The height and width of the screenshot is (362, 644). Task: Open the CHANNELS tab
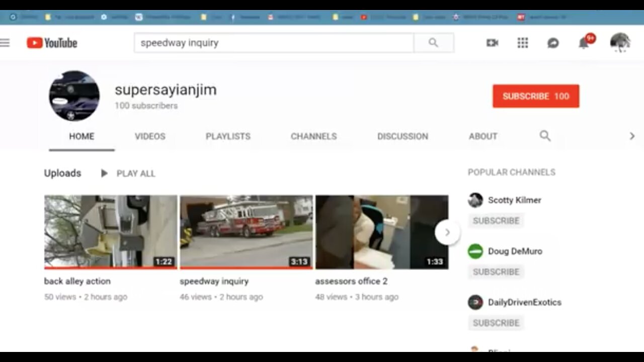[313, 136]
